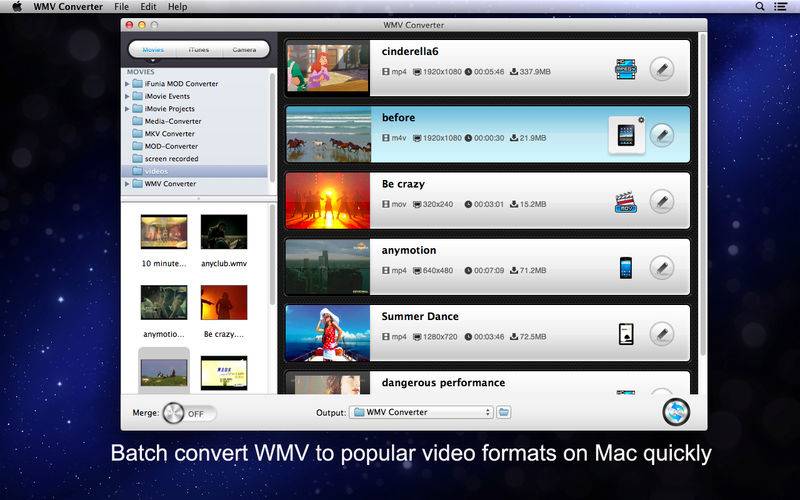
Task: Click the anymotion title text
Action: 409,250
